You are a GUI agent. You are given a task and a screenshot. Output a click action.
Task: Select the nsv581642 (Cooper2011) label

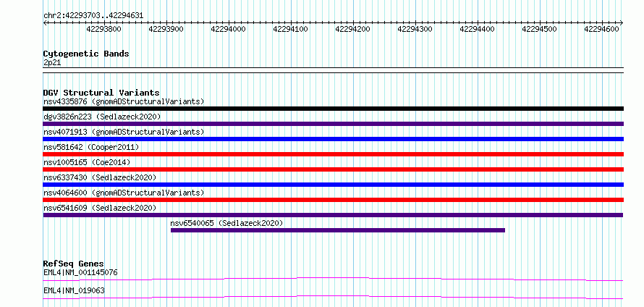pyautogui.click(x=91, y=147)
